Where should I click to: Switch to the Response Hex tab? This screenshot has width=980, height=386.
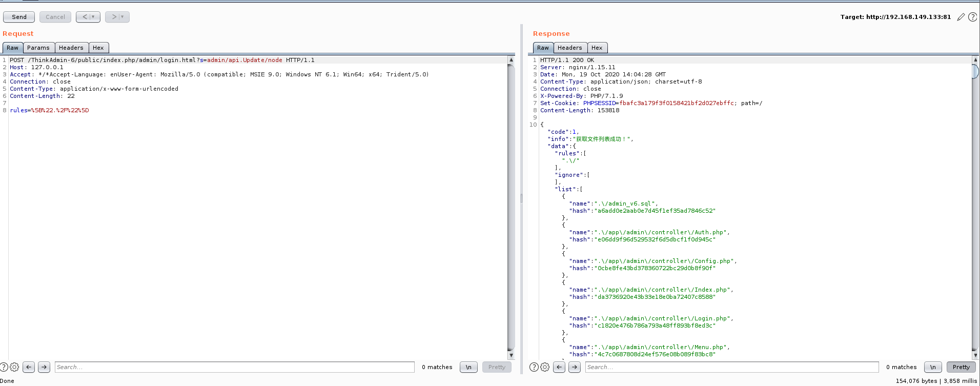[597, 48]
